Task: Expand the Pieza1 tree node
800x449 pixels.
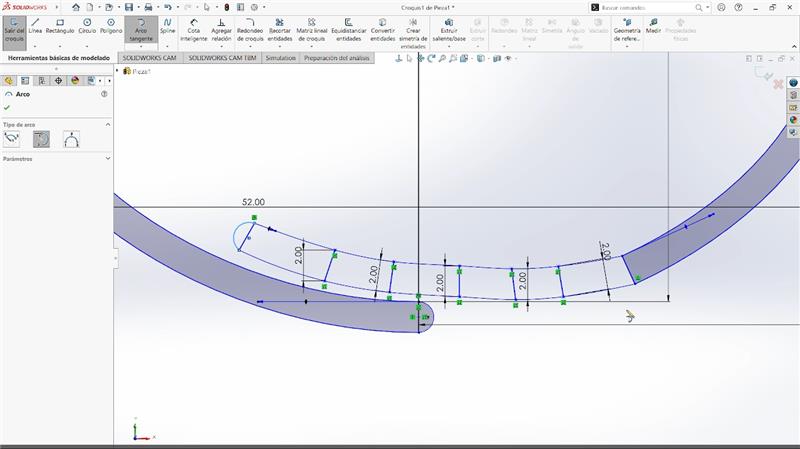Action: (117, 71)
